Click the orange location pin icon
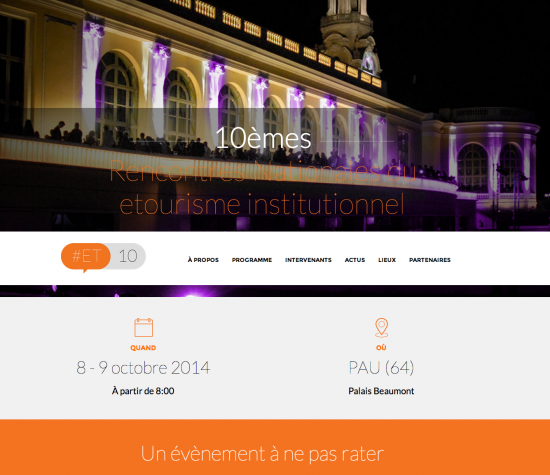The height and width of the screenshot is (475, 550). [381, 328]
